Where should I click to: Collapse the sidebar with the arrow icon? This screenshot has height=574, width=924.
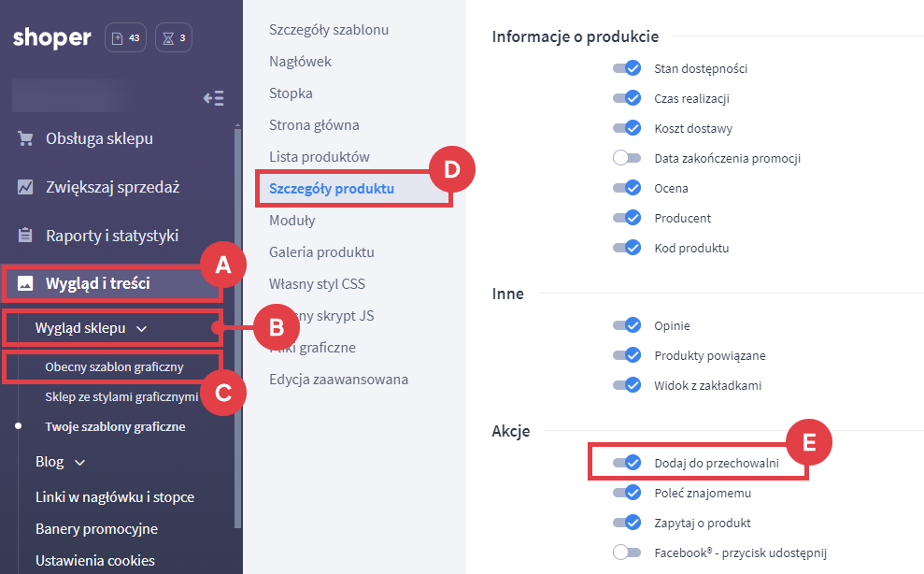click(x=213, y=98)
